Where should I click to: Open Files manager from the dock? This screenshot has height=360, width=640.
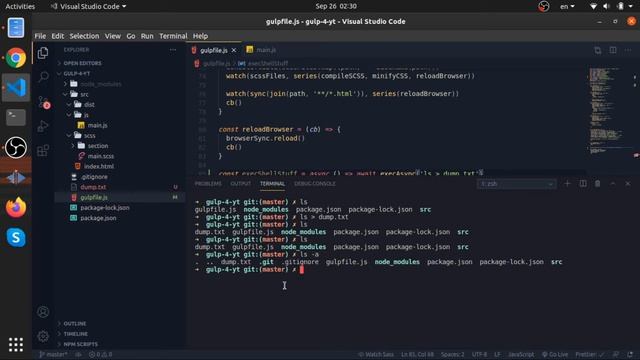pos(16,28)
